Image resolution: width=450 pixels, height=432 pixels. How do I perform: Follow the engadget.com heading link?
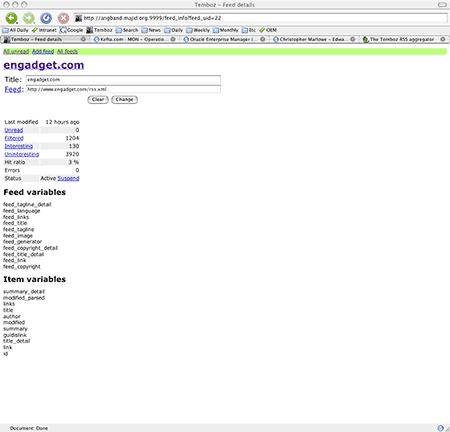44,65
